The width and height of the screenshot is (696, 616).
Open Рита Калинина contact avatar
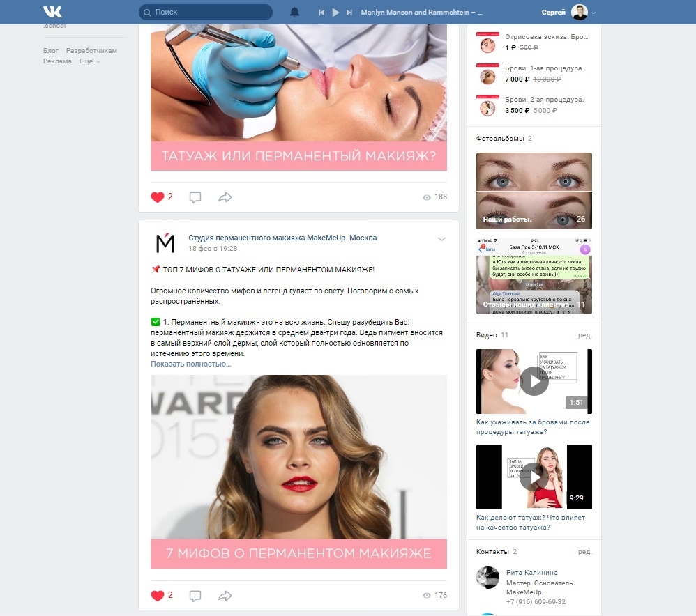point(487,577)
